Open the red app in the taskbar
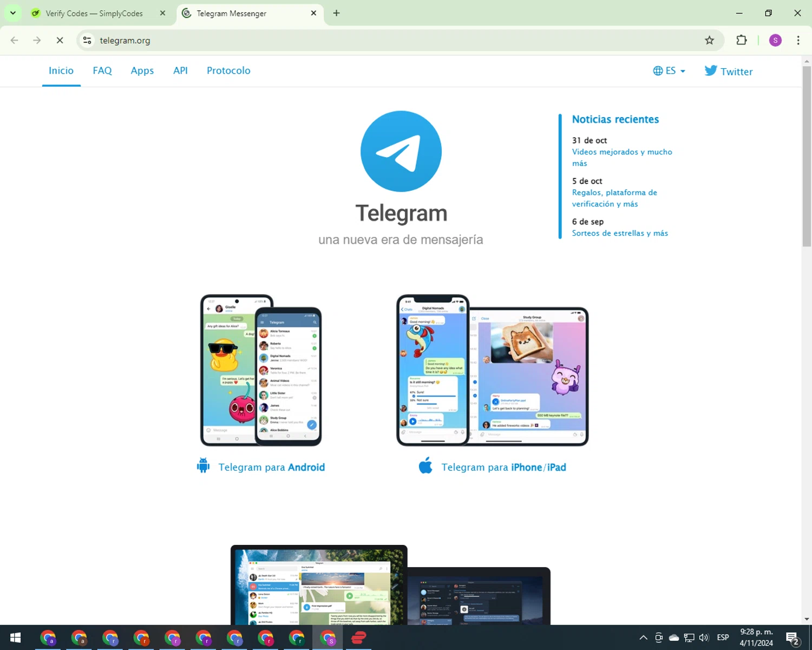Screen dimensions: 812x650 (x=358, y=638)
